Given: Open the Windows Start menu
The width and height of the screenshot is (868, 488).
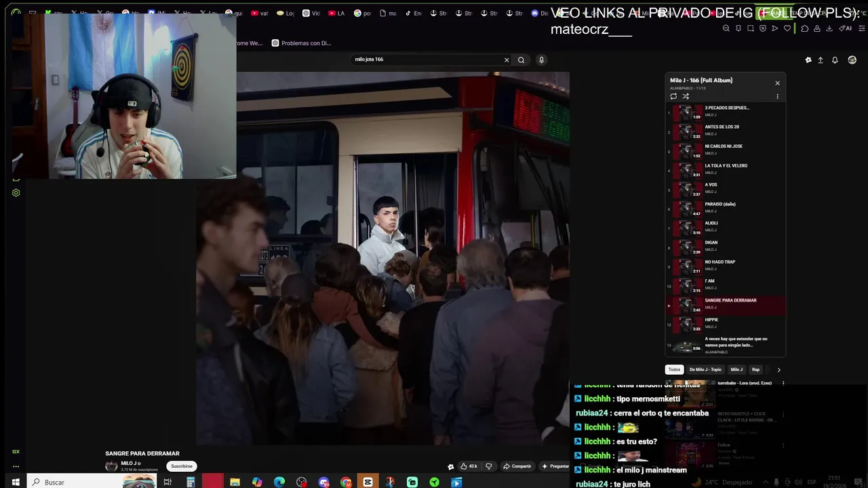Looking at the screenshot, I should tap(16, 482).
